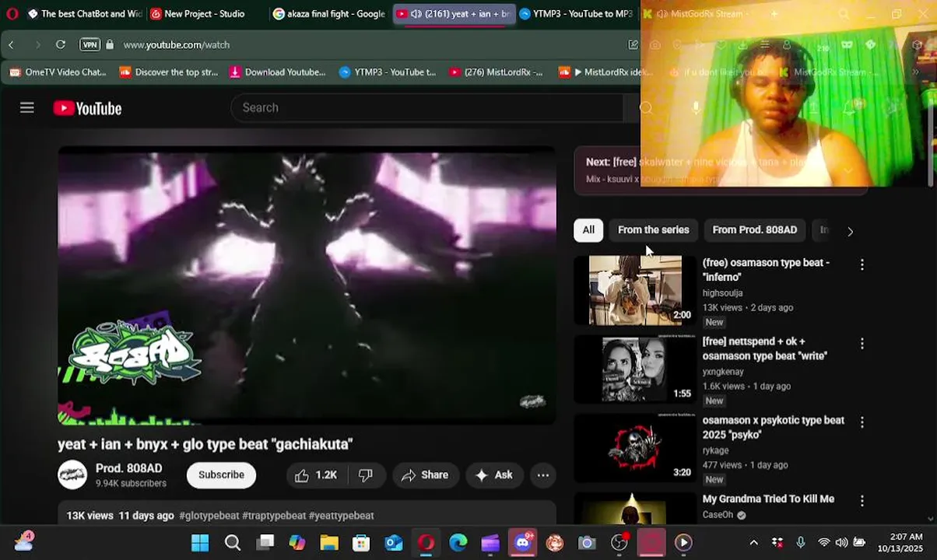Image resolution: width=937 pixels, height=560 pixels.
Task: Click the Ask button
Action: pos(494,475)
